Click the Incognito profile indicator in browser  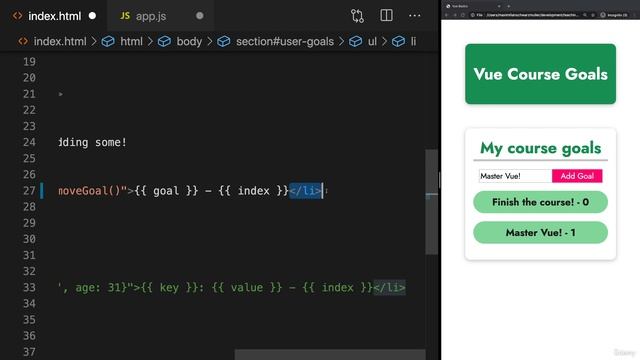pos(613,15)
